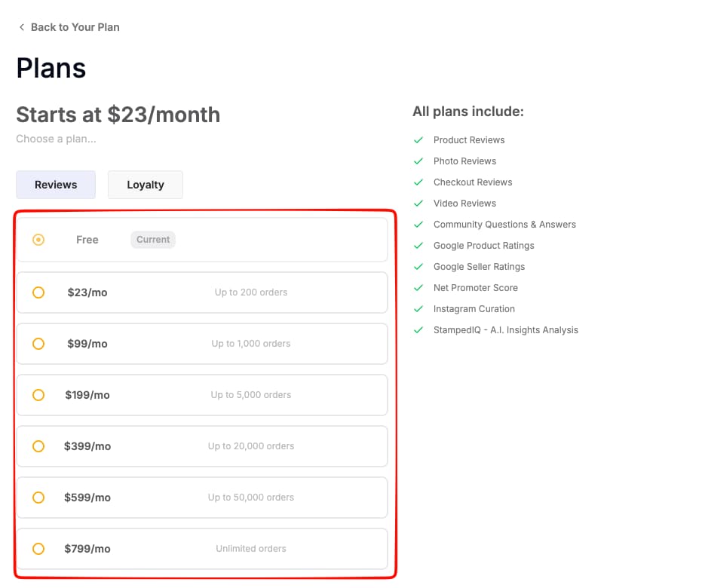The height and width of the screenshot is (588, 702).
Task: Click the $23/mo price label
Action: (87, 292)
